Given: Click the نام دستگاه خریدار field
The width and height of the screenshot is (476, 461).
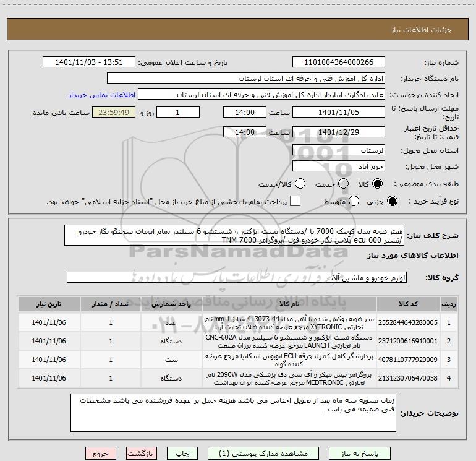Looking at the screenshot, I should click(246, 79).
